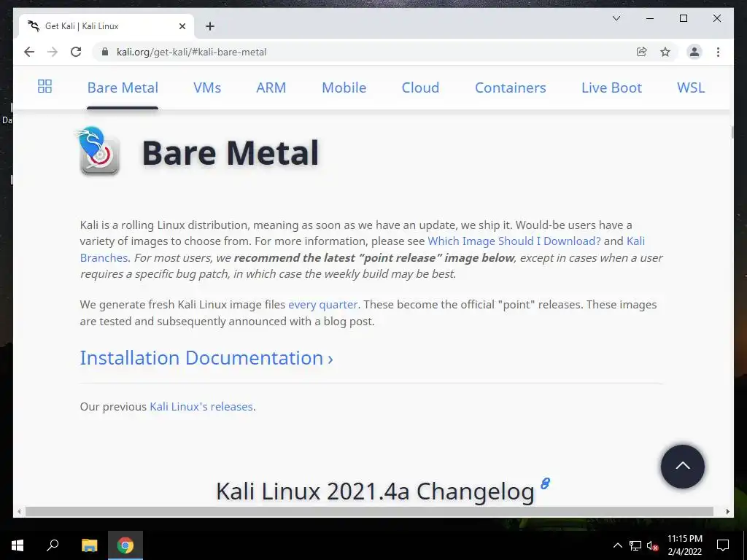
Task: Click the anchor link icon beside Changelog heading
Action: (x=546, y=484)
